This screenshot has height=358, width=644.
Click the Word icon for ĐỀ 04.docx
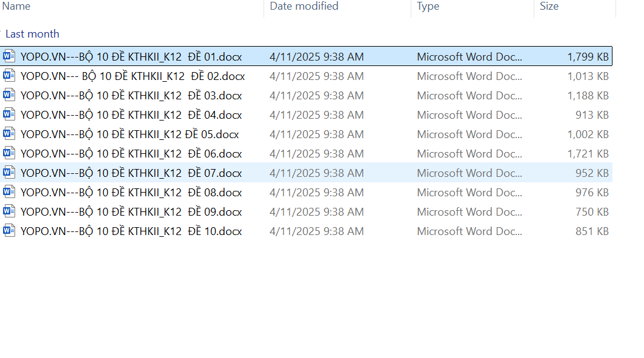pyautogui.click(x=9, y=114)
